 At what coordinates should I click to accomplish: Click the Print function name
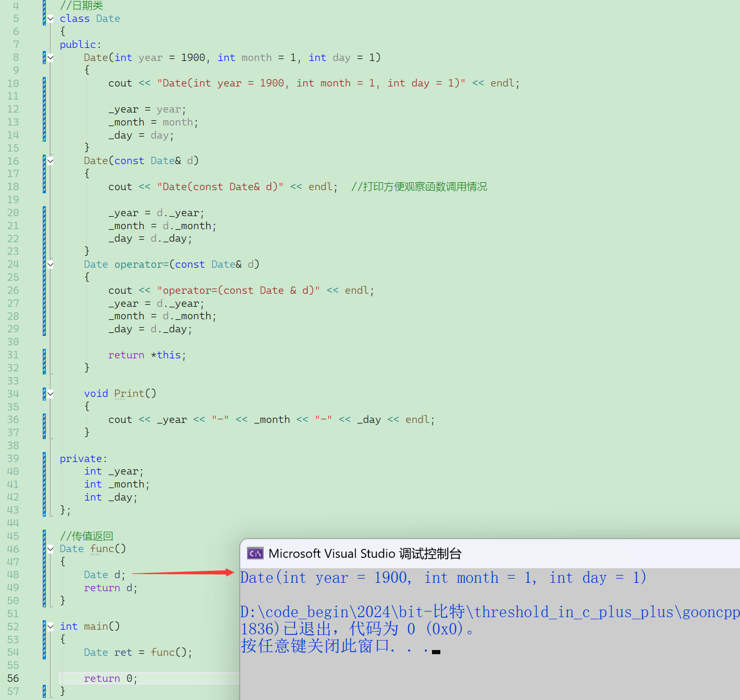point(129,394)
